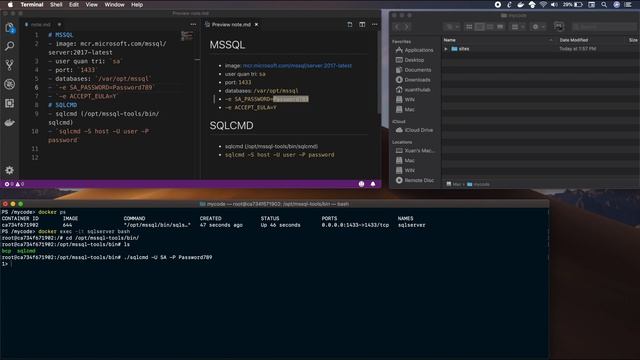Select iCloud Drive in Finder sidebar

pos(415,130)
